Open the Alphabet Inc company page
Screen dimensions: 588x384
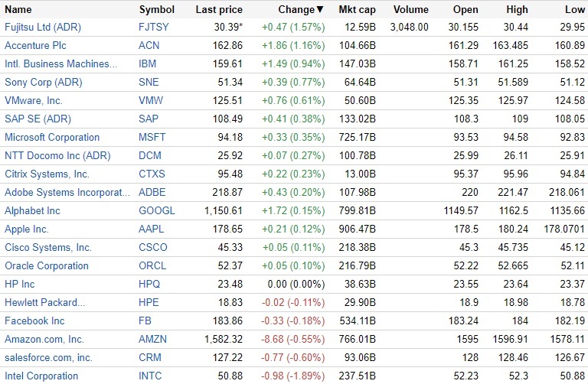(x=32, y=210)
